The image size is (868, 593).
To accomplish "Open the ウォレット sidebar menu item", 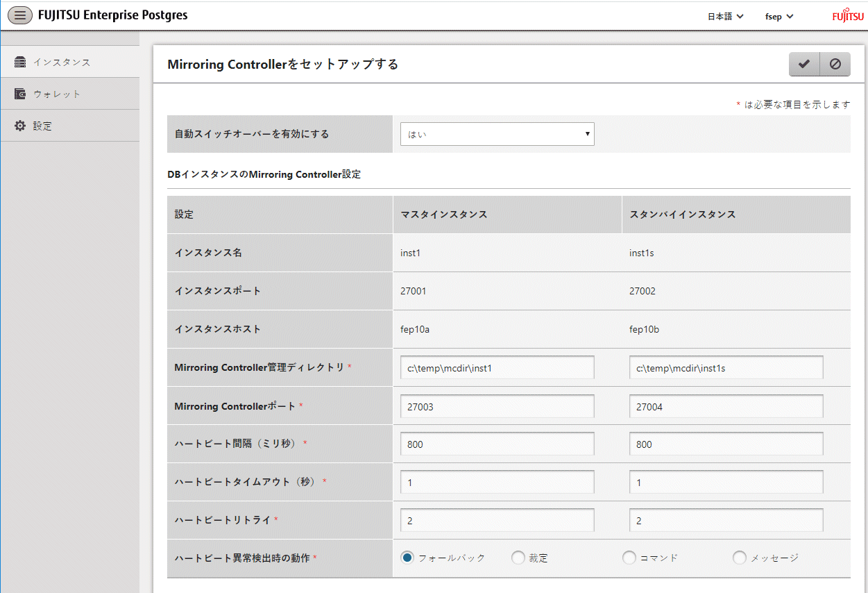I will click(70, 94).
